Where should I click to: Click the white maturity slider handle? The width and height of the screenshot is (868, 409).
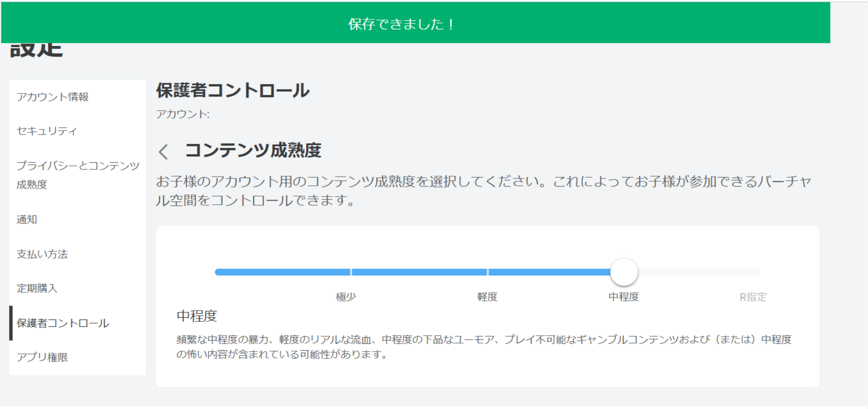pos(624,272)
